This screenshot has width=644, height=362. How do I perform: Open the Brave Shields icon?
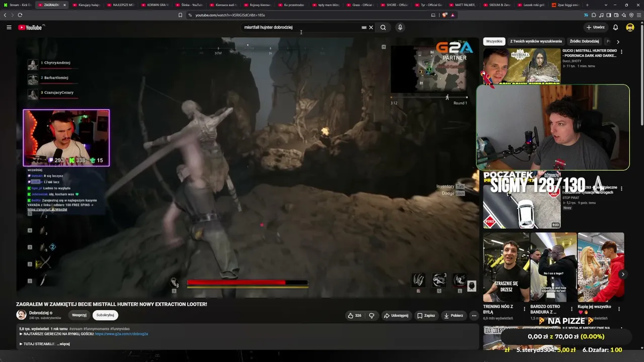[445, 15]
